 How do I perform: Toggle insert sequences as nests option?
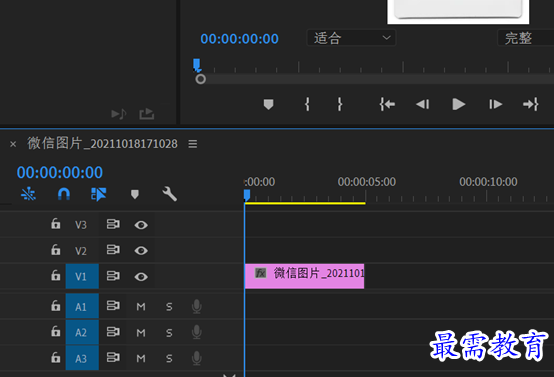(x=28, y=194)
